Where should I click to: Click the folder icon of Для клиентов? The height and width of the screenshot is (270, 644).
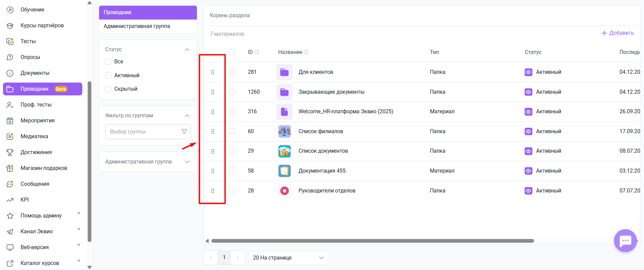(x=285, y=72)
